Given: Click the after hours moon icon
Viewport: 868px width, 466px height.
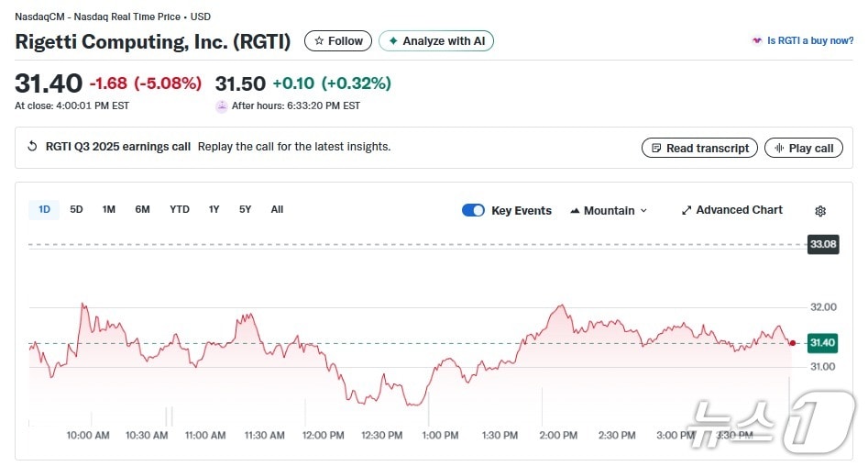Looking at the screenshot, I should [221, 106].
